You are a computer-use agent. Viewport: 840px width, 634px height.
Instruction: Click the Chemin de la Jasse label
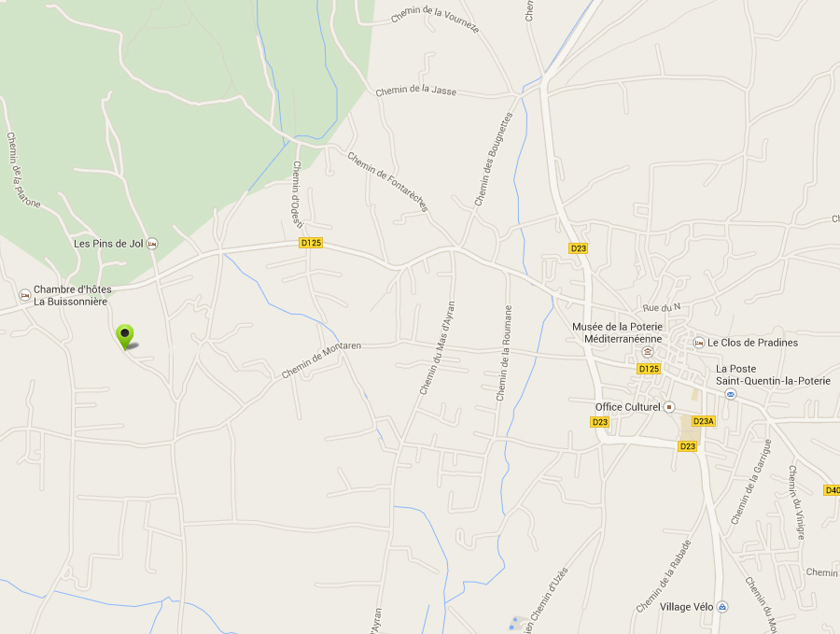click(x=415, y=92)
